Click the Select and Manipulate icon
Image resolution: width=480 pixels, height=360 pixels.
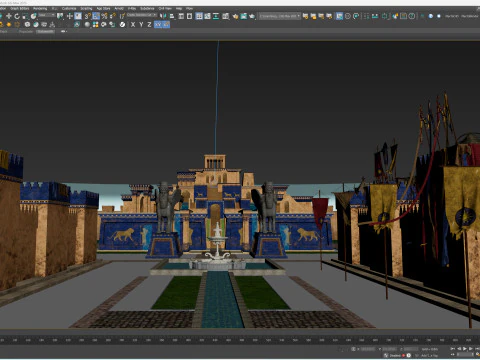[70, 16]
